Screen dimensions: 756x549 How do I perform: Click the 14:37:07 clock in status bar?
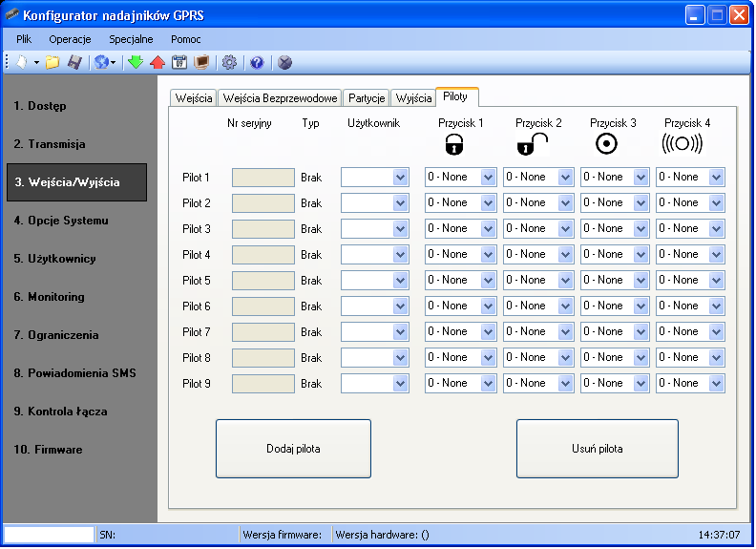click(719, 535)
